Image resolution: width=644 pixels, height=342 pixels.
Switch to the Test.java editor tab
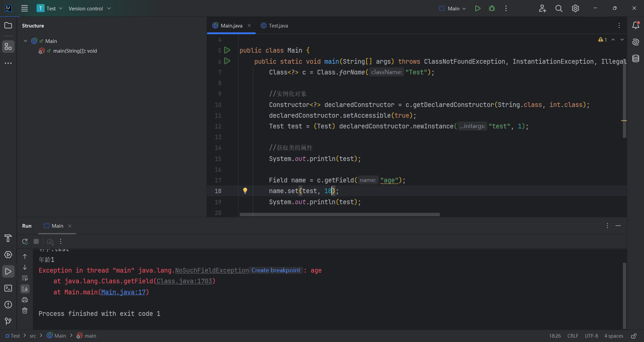tap(274, 25)
